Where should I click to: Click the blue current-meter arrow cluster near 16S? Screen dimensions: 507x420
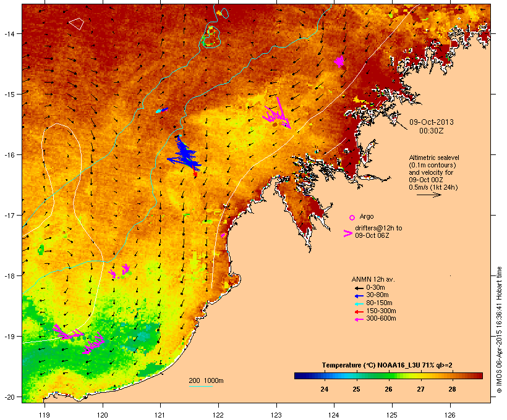[185, 155]
